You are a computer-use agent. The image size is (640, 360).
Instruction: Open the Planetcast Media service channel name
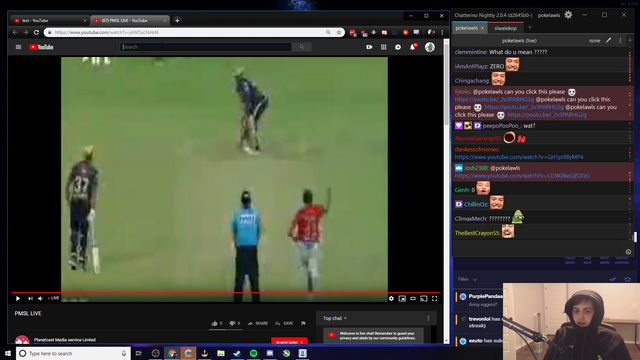point(65,340)
